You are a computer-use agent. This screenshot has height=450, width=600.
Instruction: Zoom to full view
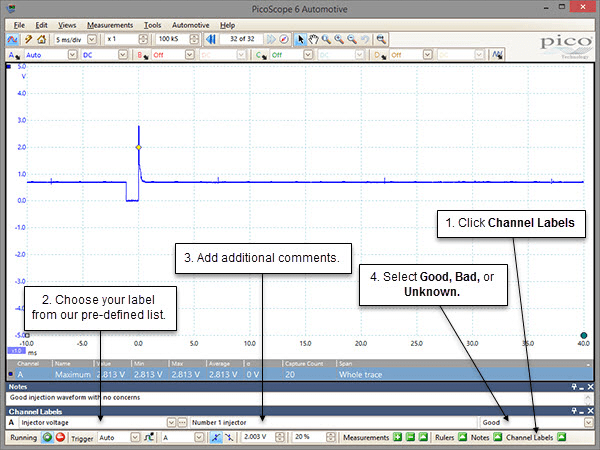381,39
